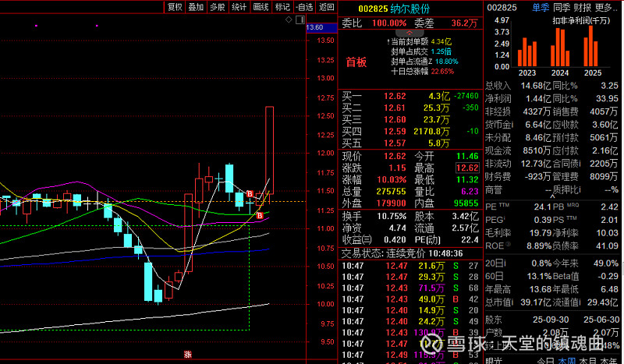Click the info icon beside 总市值

pos(512,302)
